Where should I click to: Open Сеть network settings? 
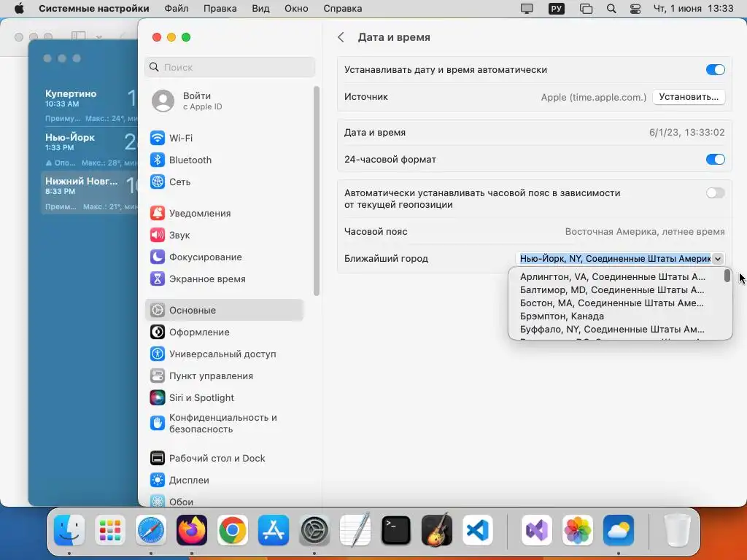[x=225, y=182]
